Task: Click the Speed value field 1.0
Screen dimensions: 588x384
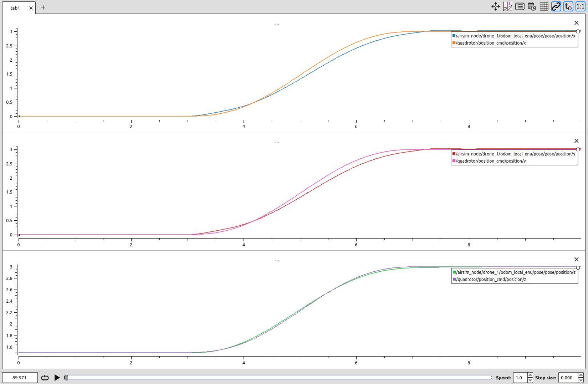Action: pos(520,378)
